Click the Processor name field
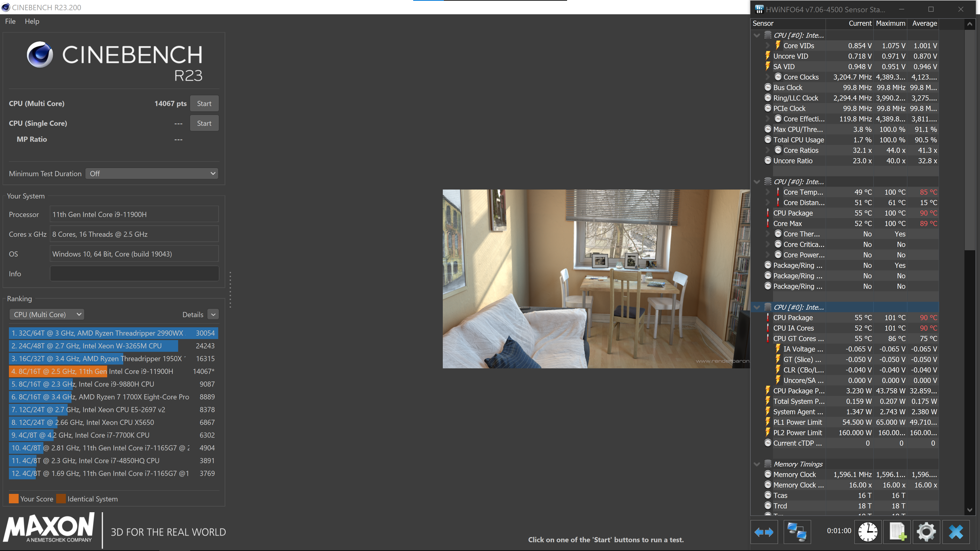The image size is (980, 551). [x=134, y=215]
